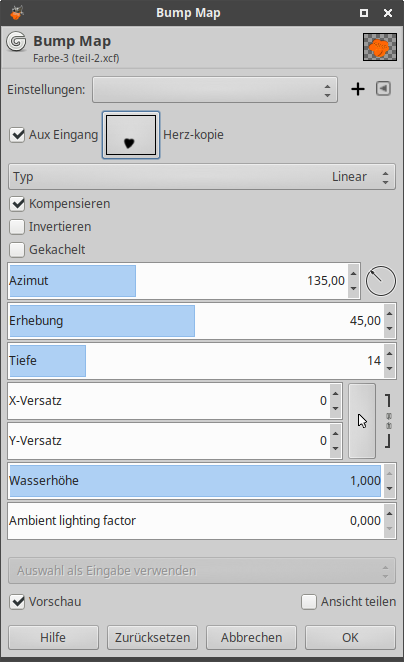Choose the Herz-kopie aux input layer
Image resolution: width=404 pixels, height=662 pixels.
coord(131,135)
